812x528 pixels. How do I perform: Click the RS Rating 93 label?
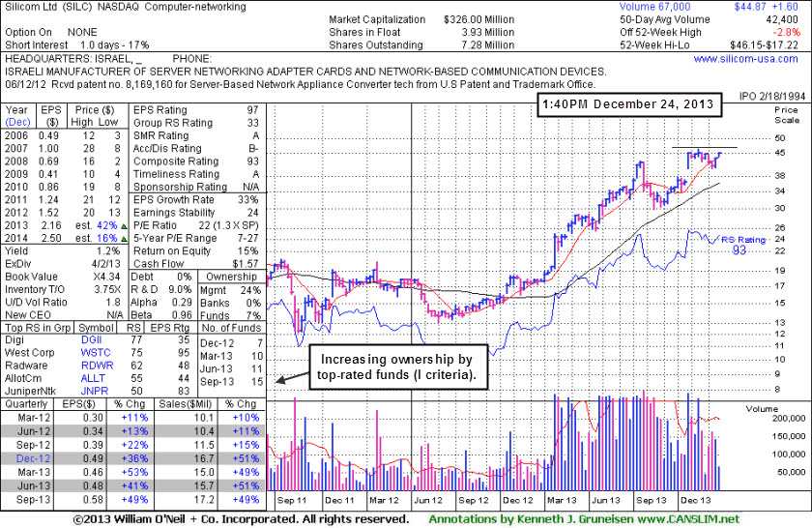click(x=742, y=245)
